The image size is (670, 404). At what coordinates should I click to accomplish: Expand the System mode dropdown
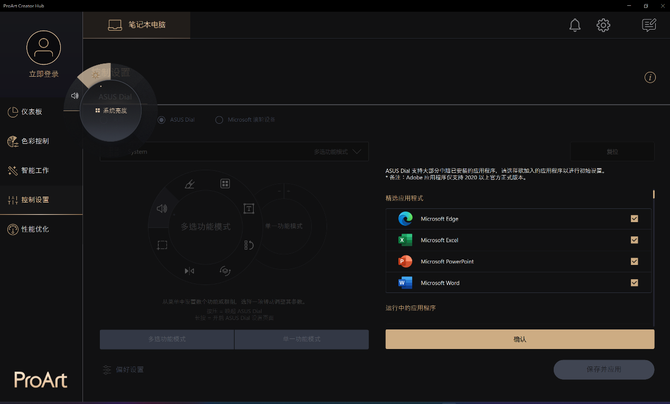(x=234, y=152)
